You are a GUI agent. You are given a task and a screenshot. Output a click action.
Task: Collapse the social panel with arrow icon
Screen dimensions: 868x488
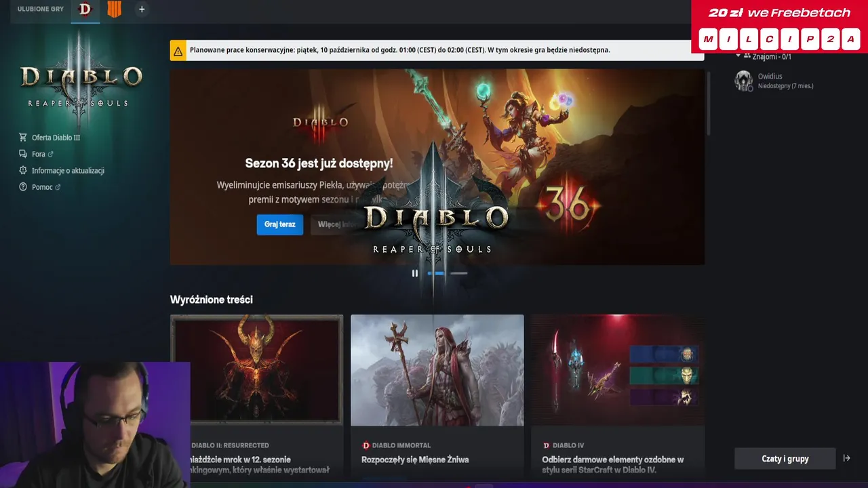tap(846, 458)
